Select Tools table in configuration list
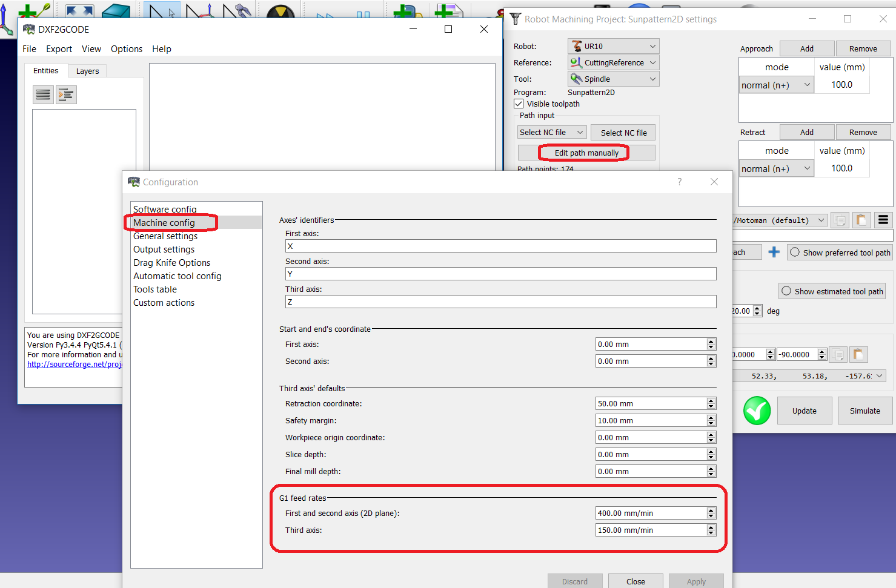This screenshot has height=588, width=896. pyautogui.click(x=155, y=289)
